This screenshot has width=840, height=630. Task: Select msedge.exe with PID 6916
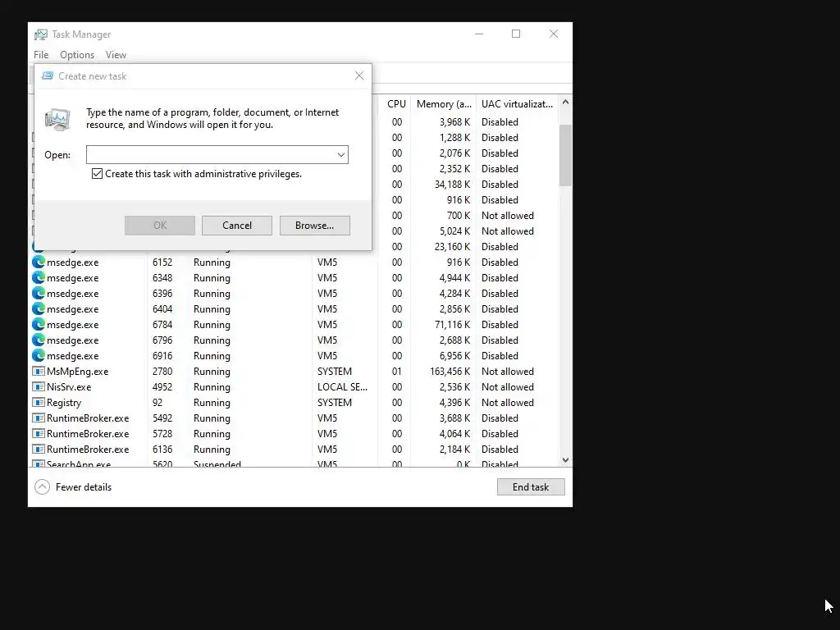tap(294, 355)
